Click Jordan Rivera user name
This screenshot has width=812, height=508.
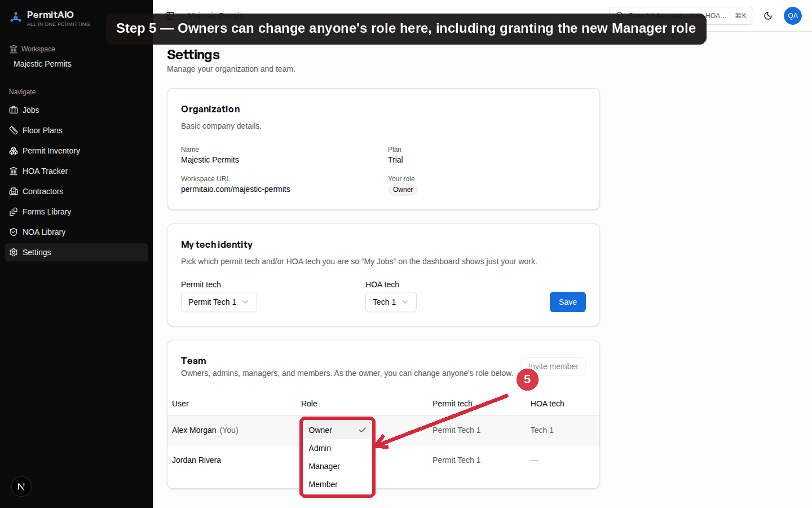coord(196,460)
